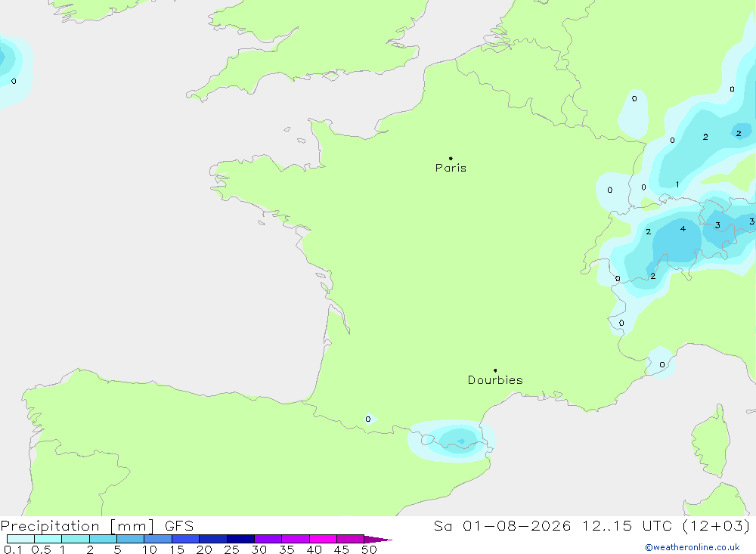The image size is (756, 554).
Task: Pick the 0.1–0.5 mm palest cyan swatch
Action: pos(20,539)
